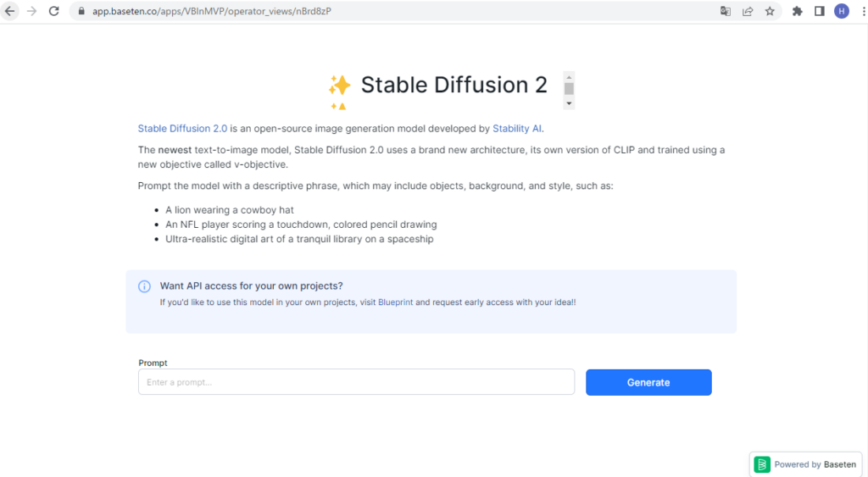This screenshot has height=477, width=868.
Task: Open the extensions puzzle icon
Action: (797, 11)
